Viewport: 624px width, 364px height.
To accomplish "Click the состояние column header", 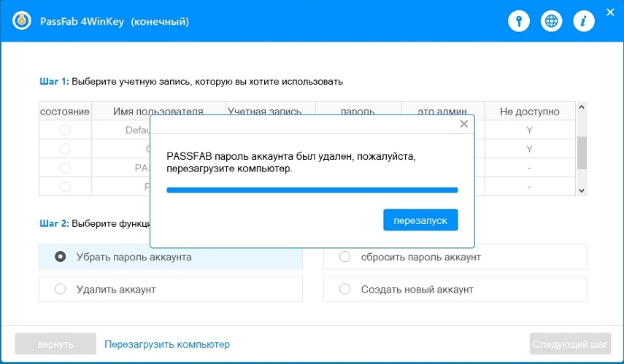I will [x=65, y=112].
